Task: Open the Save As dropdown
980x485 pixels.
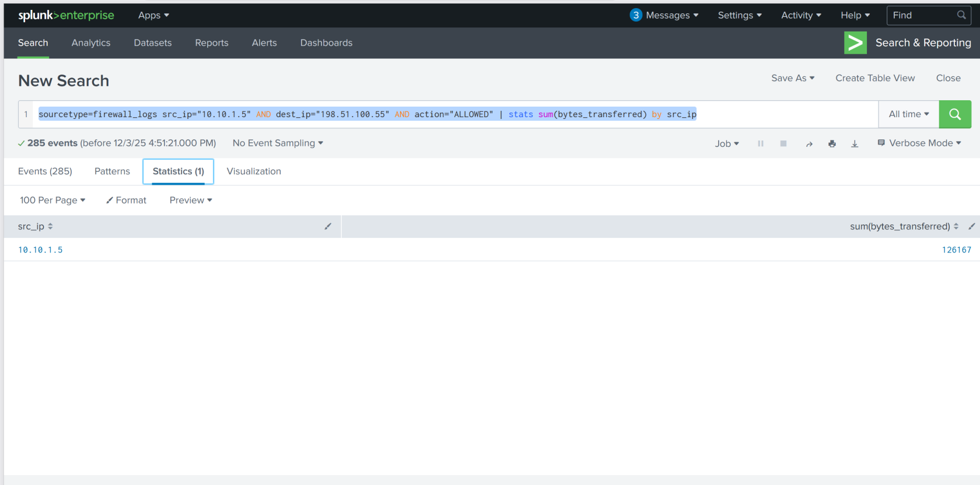Action: tap(793, 78)
